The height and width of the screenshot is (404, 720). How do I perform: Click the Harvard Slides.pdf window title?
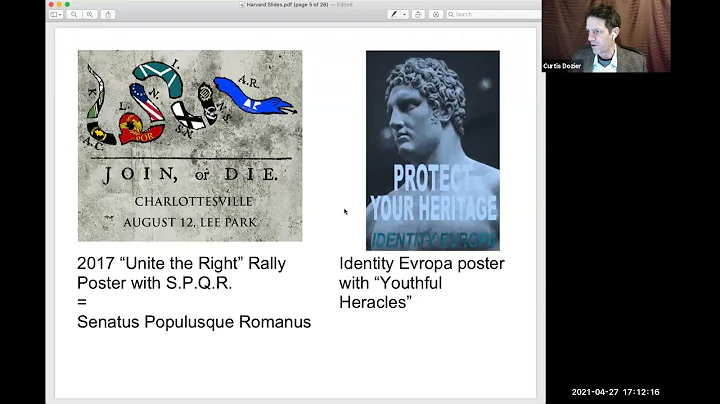click(x=287, y=5)
